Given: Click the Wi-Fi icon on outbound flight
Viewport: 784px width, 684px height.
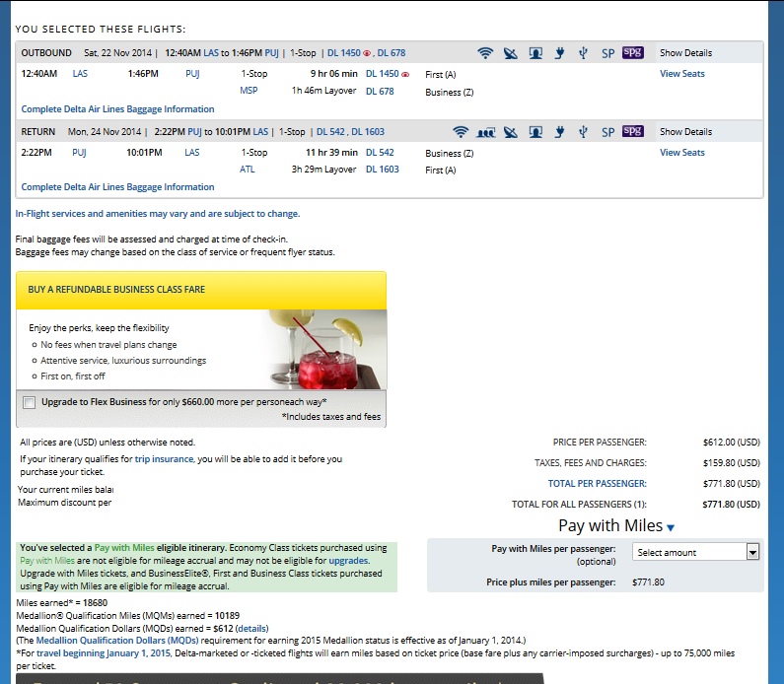Looking at the screenshot, I should pyautogui.click(x=484, y=53).
